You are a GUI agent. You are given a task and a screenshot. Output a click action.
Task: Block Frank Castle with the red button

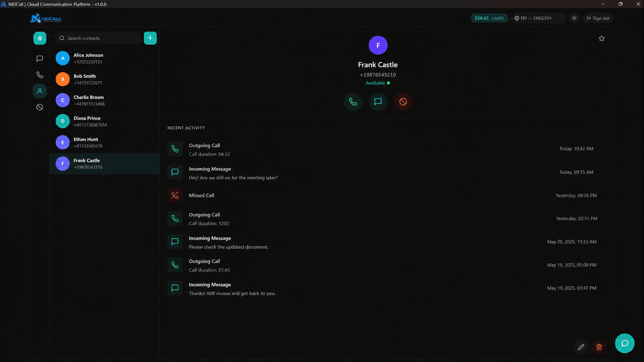point(403,101)
